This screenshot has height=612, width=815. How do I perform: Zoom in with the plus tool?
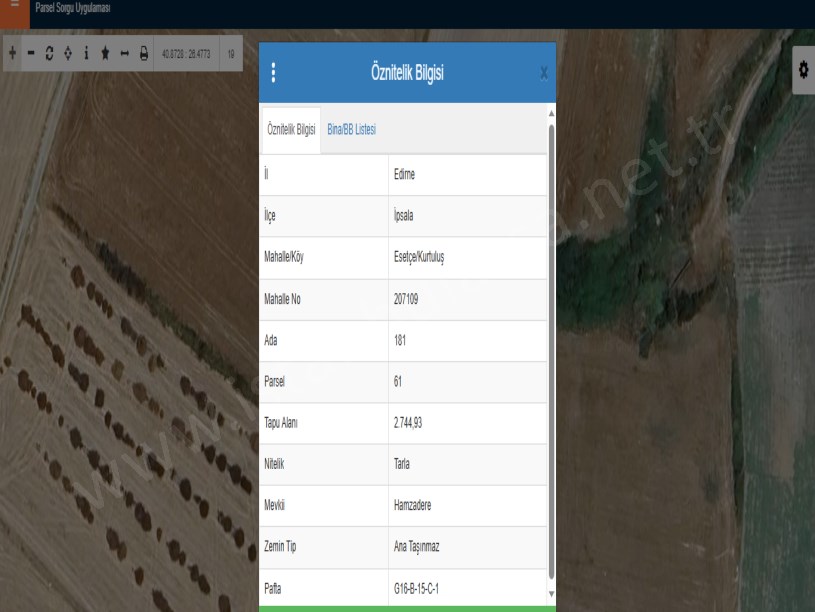[x=12, y=52]
